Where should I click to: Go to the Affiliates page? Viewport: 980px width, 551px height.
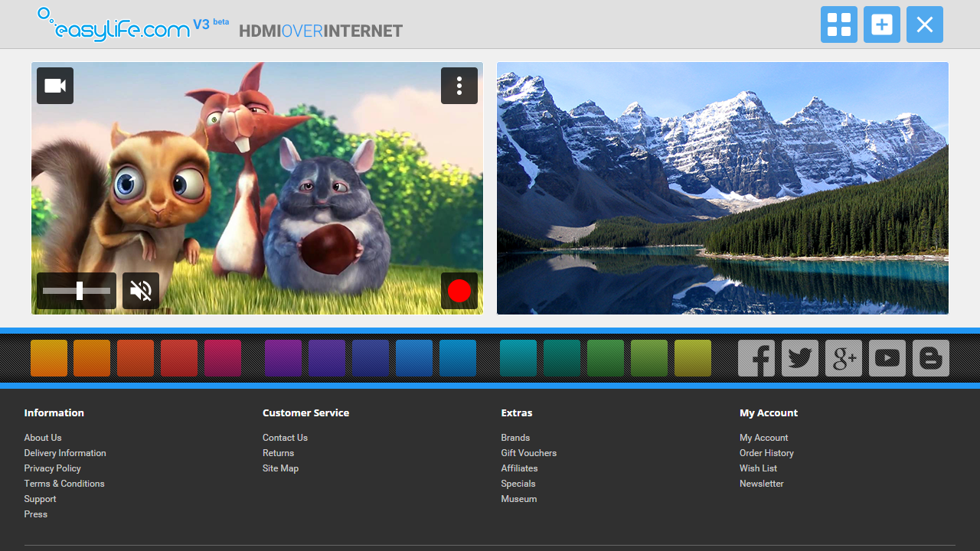tap(520, 468)
